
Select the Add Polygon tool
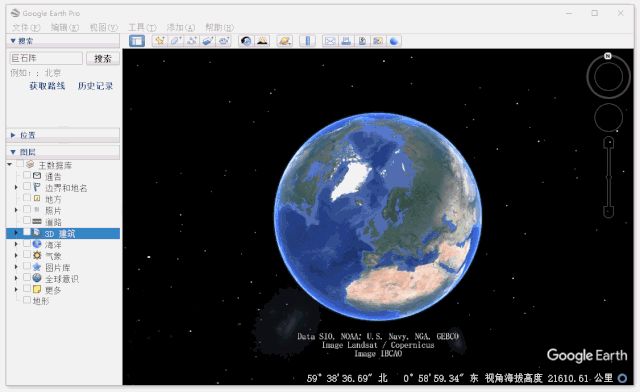[176, 41]
